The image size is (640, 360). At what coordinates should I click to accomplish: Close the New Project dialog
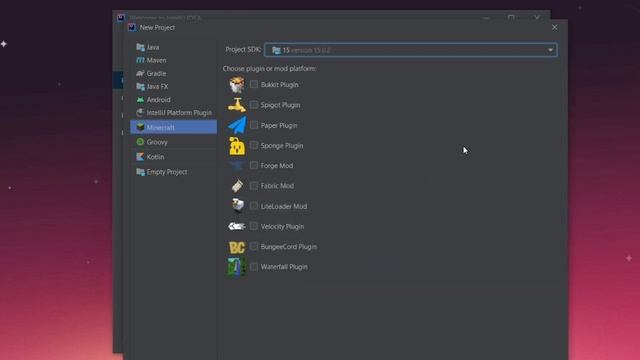coord(554,27)
